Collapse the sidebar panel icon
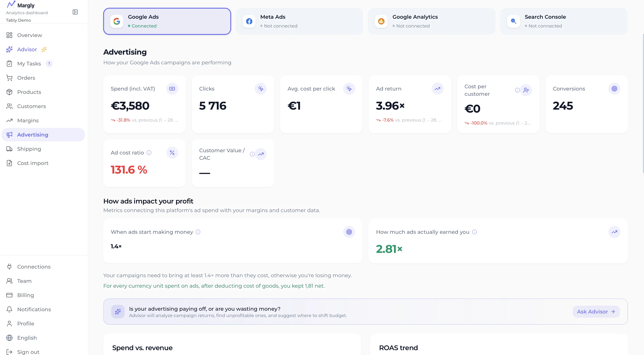644x355 pixels. tap(75, 12)
